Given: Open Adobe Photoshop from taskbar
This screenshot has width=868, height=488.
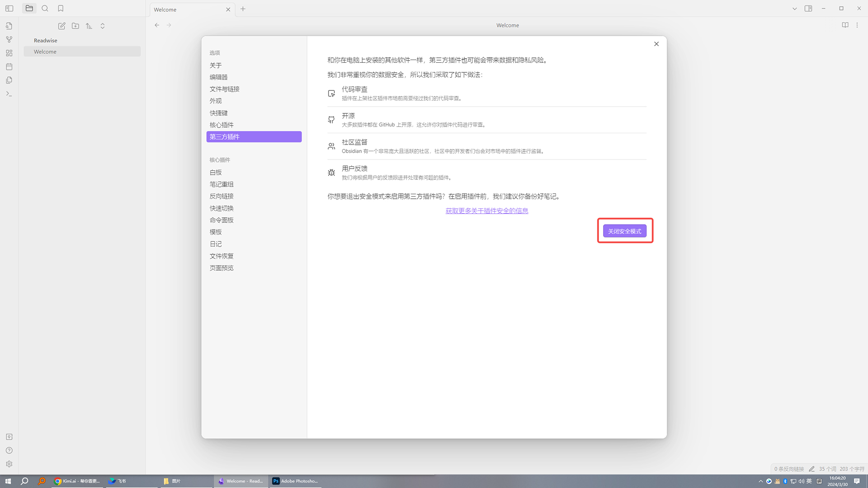Looking at the screenshot, I should (x=295, y=481).
